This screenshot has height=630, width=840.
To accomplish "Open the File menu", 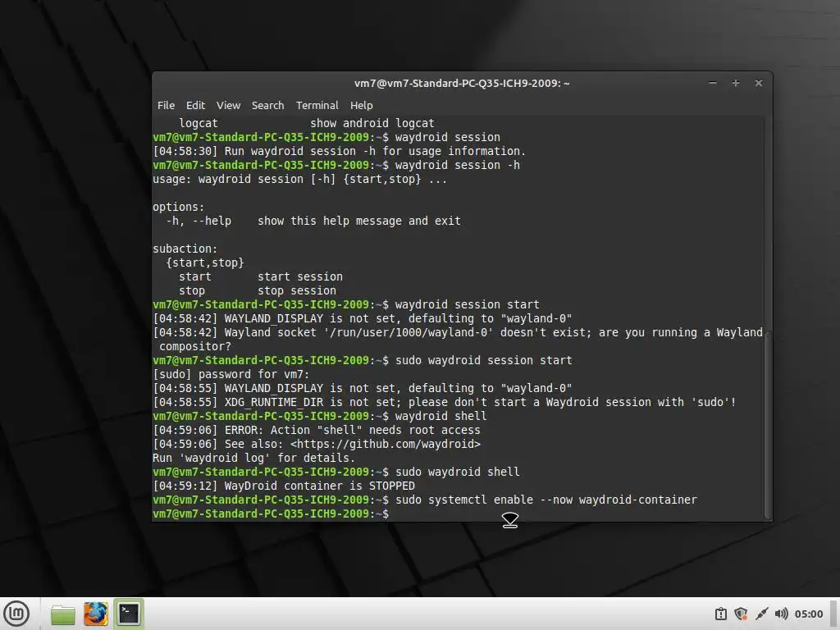I will [x=166, y=106].
